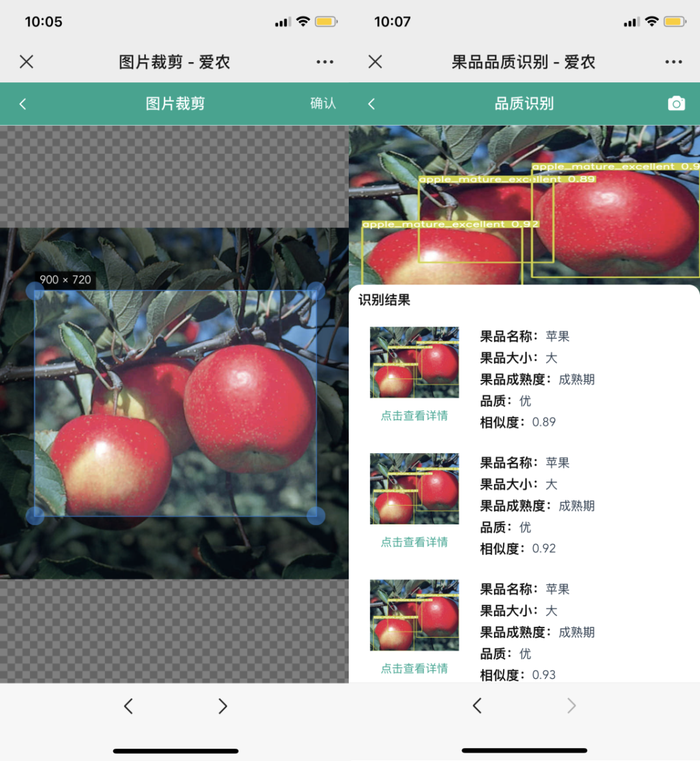The width and height of the screenshot is (700, 761).
Task: Open more options on 图片裁剪 page
Action: (x=325, y=62)
